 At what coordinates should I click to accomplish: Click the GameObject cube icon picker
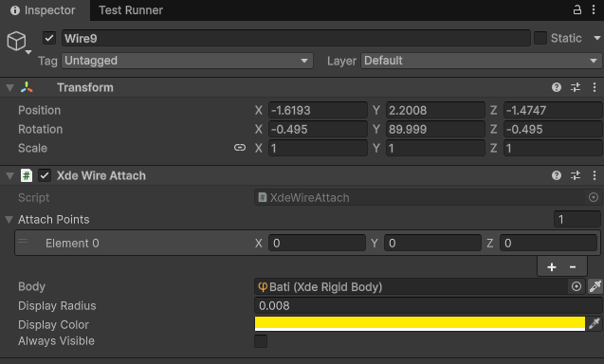coord(16,41)
